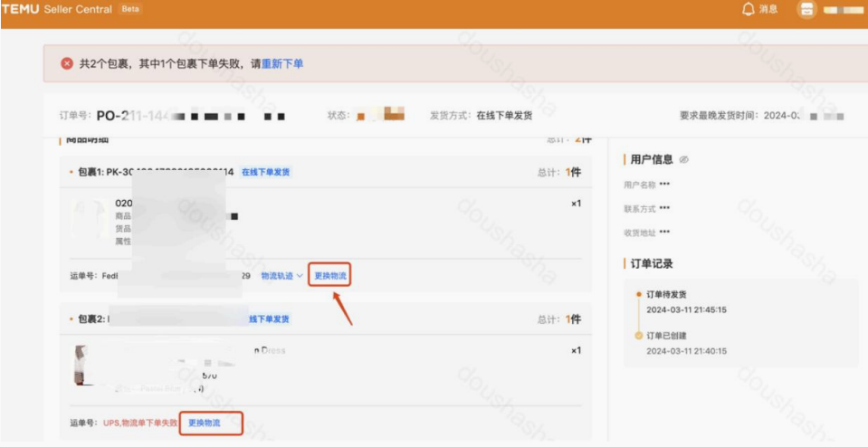Click the TEMU Seller Central logo
Screen dimensions: 868x447
point(56,9)
